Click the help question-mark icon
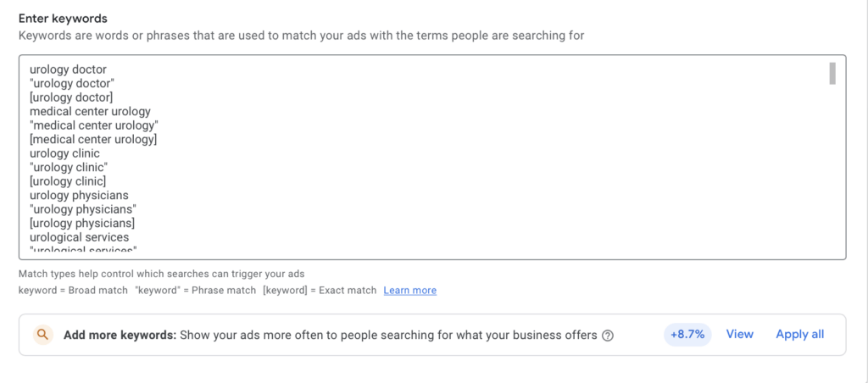The image size is (868, 383). click(607, 335)
